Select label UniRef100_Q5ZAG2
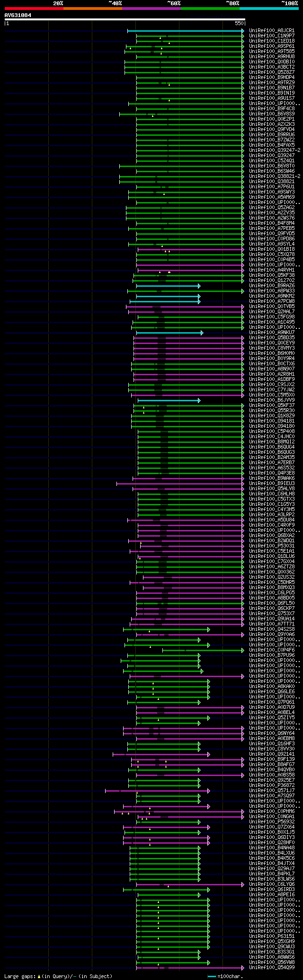Viewport: 303px width, 980px height. point(272,208)
